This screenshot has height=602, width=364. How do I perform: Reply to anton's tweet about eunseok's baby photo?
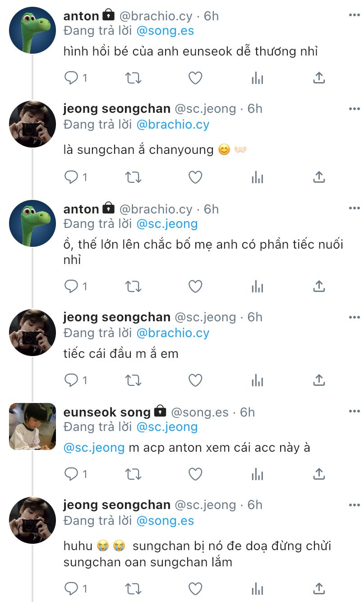click(71, 78)
